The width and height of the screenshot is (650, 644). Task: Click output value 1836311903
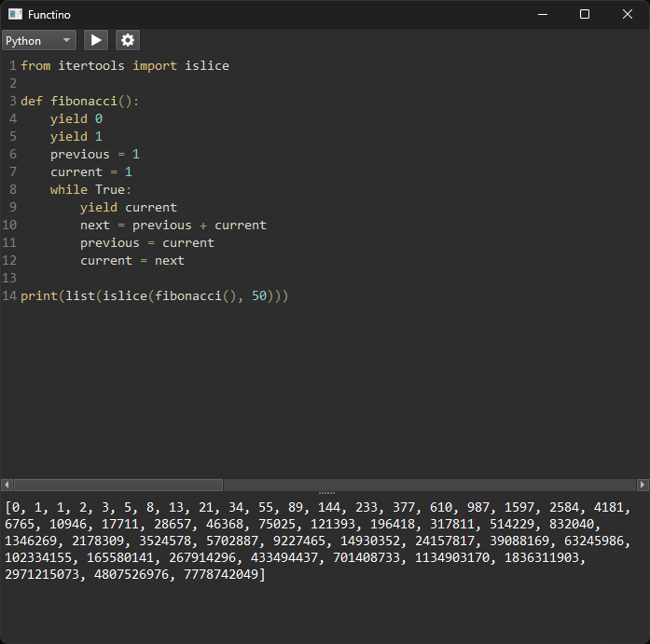pos(542,557)
